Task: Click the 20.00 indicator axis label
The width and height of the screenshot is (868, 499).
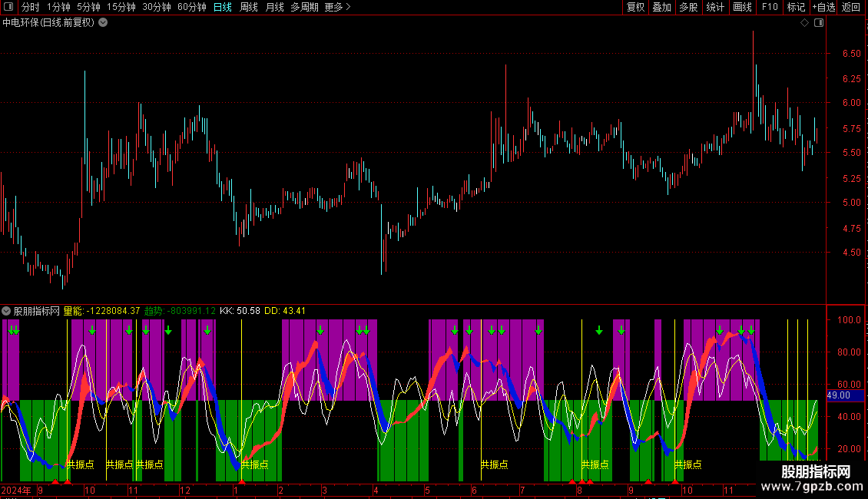Action: click(849, 448)
